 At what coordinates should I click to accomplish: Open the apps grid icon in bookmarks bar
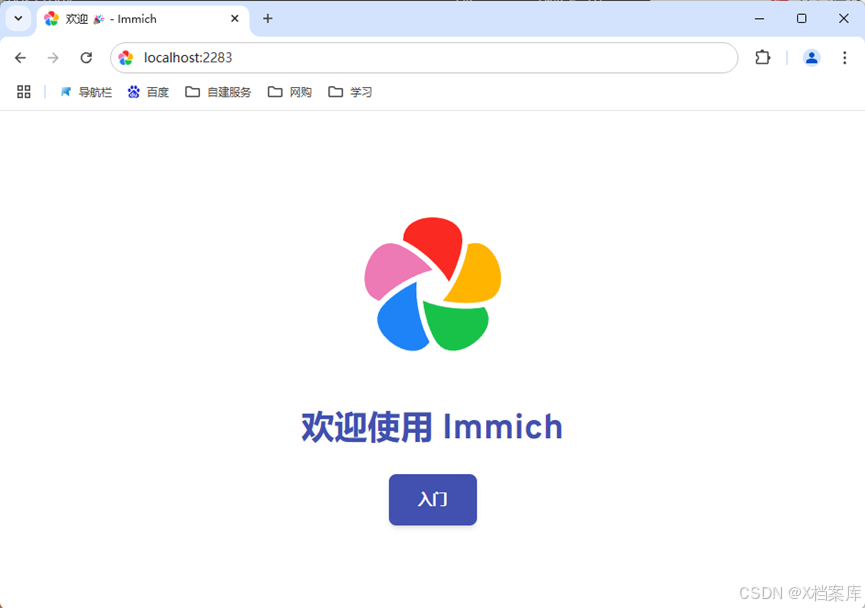point(24,92)
